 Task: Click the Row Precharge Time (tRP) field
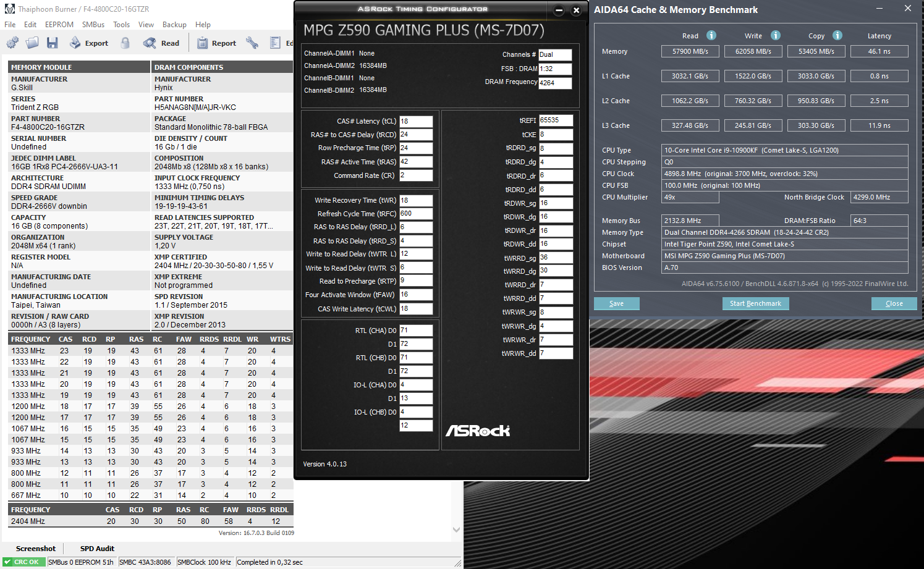click(x=416, y=148)
